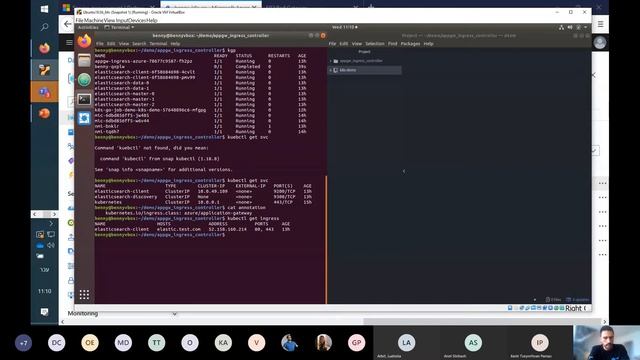
Task: Select the Project tab in Atom
Action: pos(364,51)
